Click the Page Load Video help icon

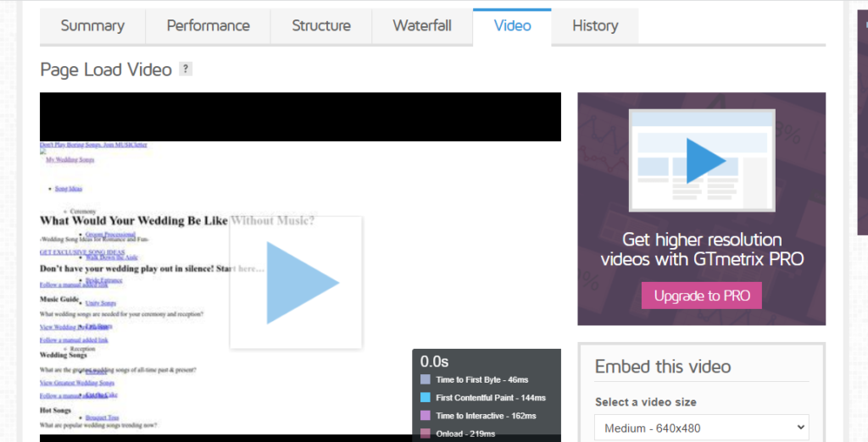coord(186,69)
